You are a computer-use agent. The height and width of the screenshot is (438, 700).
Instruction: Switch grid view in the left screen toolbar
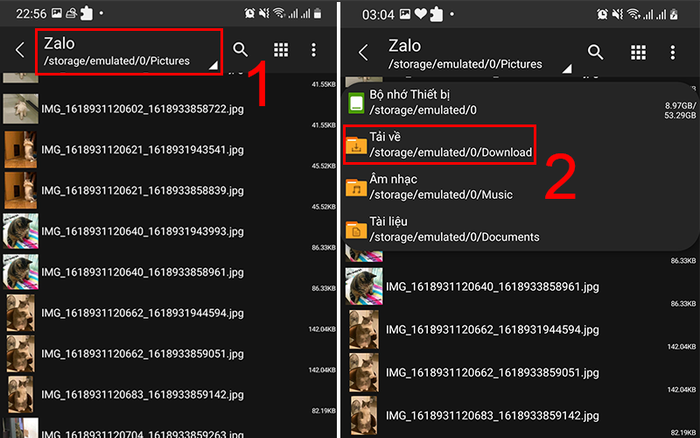(x=281, y=50)
